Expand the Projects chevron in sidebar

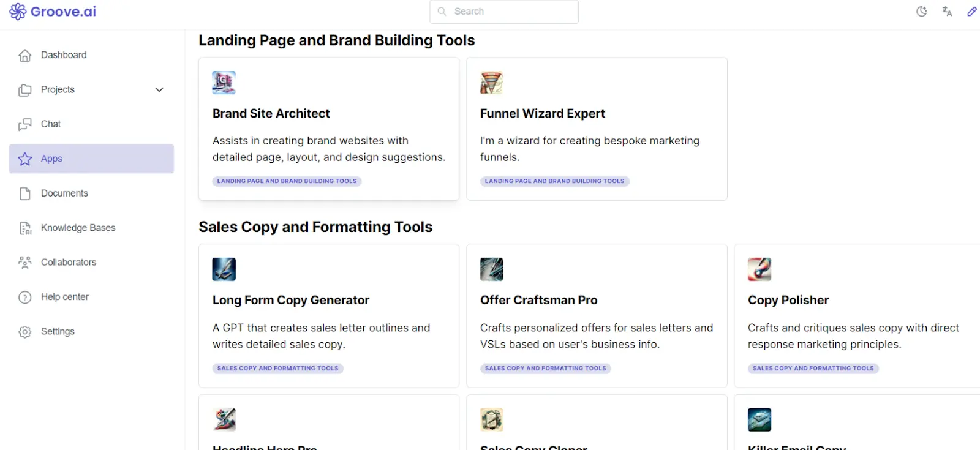(x=159, y=90)
